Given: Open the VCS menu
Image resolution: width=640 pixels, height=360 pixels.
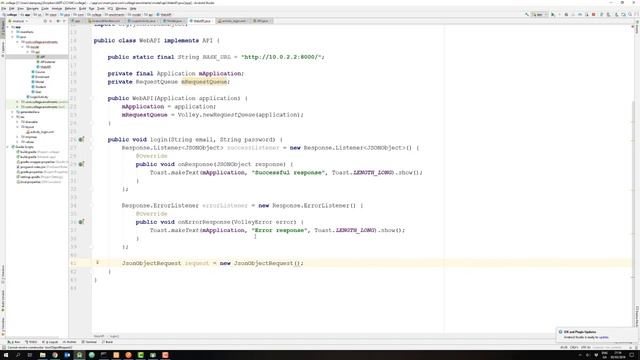Looking at the screenshot, I should click(110, 9).
